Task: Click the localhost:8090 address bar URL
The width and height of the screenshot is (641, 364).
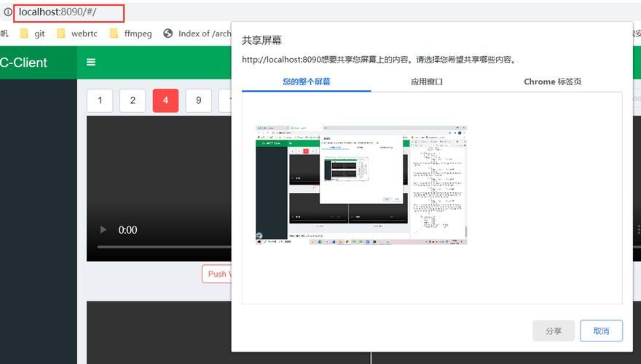Action: tap(58, 12)
